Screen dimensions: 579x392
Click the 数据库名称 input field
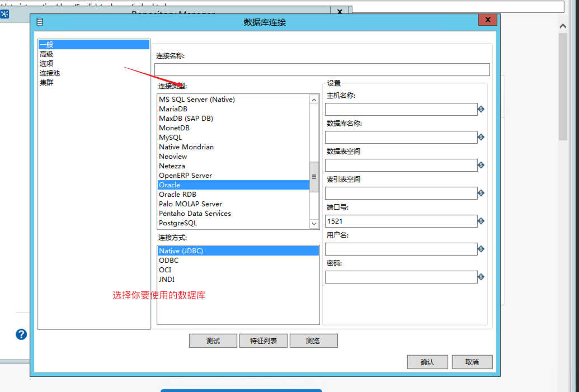pos(401,138)
